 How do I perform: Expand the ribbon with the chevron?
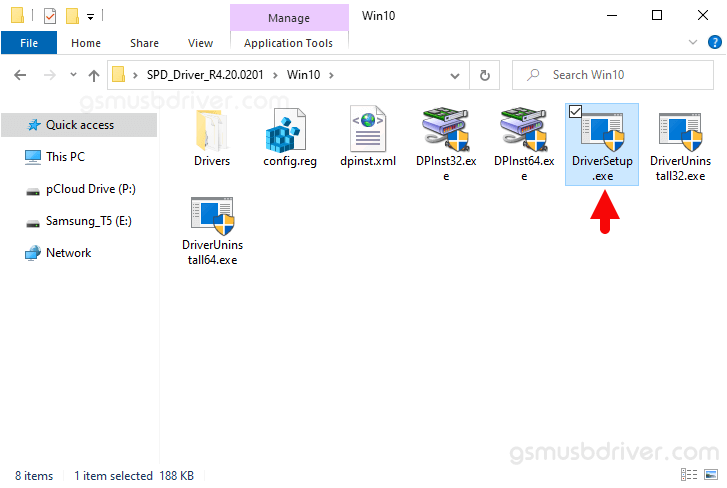pyautogui.click(x=693, y=42)
